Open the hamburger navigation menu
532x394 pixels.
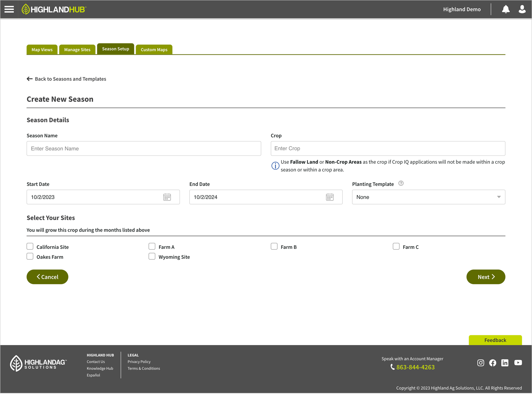pos(9,9)
